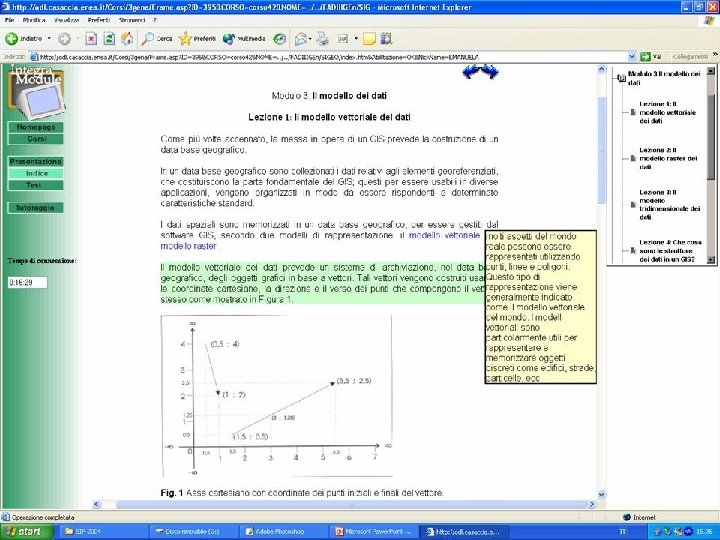
Task: Open the Preferiti menu
Action: coord(99,20)
